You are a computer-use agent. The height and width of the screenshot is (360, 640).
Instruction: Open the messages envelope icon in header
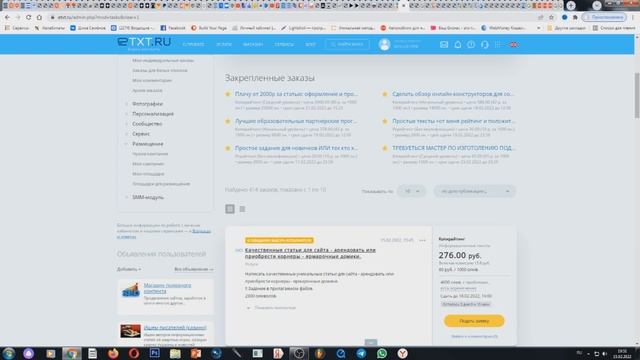point(444,44)
